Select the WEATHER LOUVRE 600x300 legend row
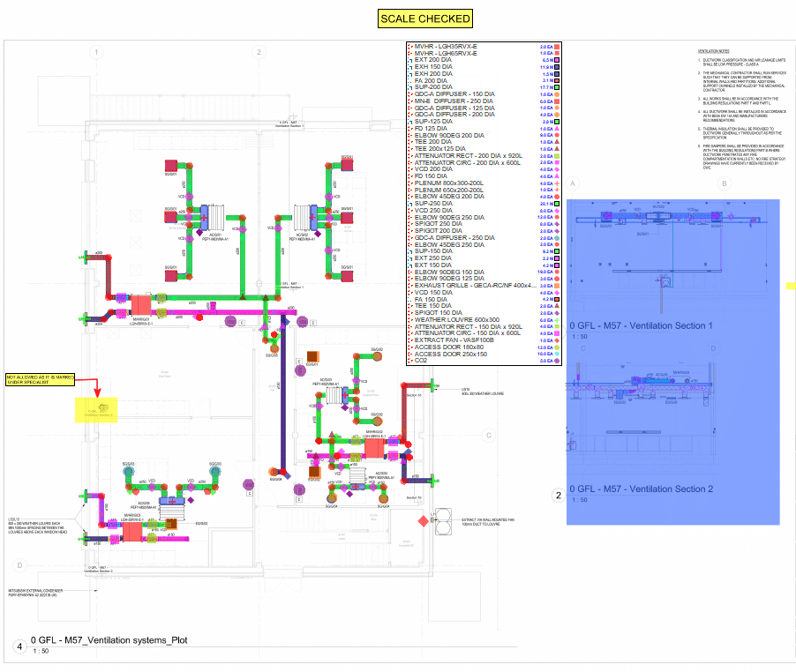 tap(452, 319)
